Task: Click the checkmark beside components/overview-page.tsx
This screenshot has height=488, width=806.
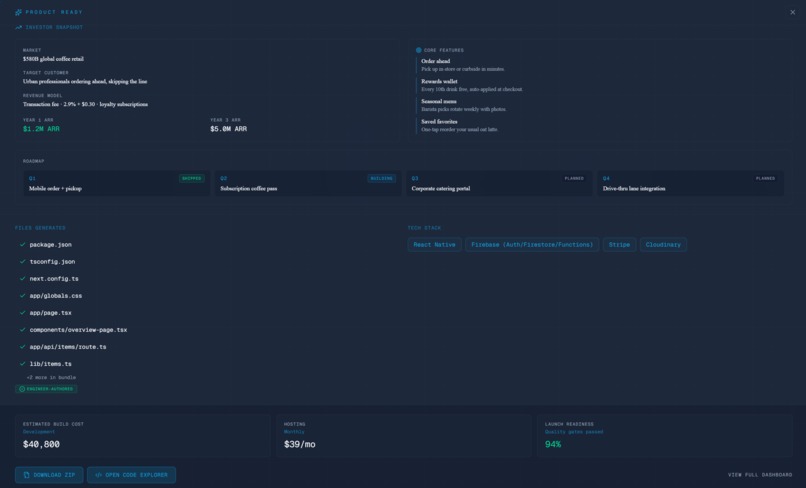Action: [23, 330]
